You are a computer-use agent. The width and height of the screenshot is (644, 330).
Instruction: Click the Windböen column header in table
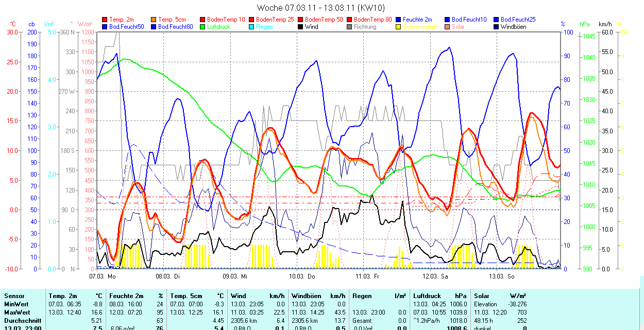[x=307, y=296]
